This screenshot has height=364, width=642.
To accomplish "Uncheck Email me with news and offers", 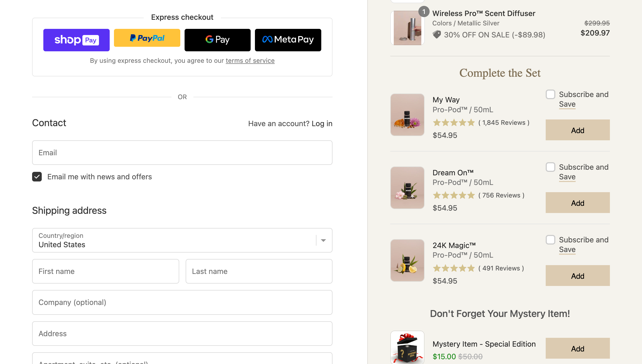I will [x=37, y=177].
